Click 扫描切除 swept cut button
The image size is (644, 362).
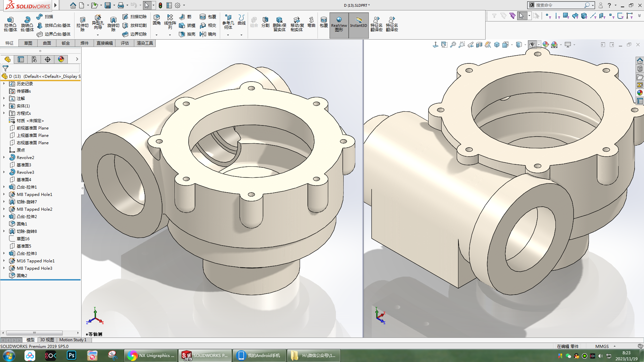(x=135, y=16)
